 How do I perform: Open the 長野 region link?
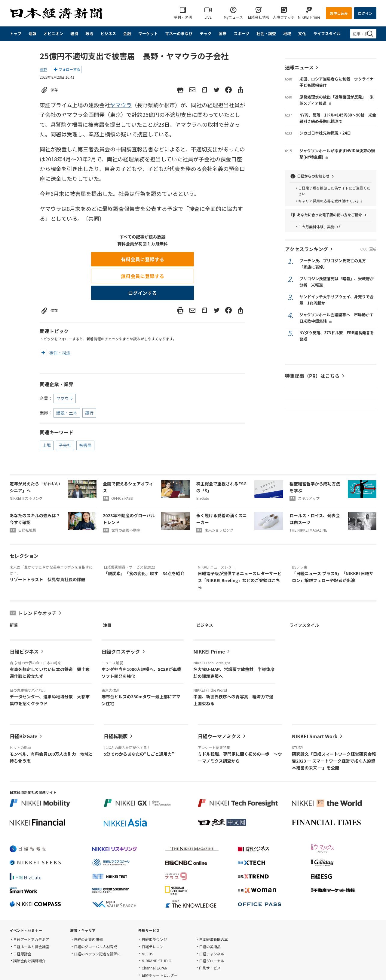coord(43,70)
